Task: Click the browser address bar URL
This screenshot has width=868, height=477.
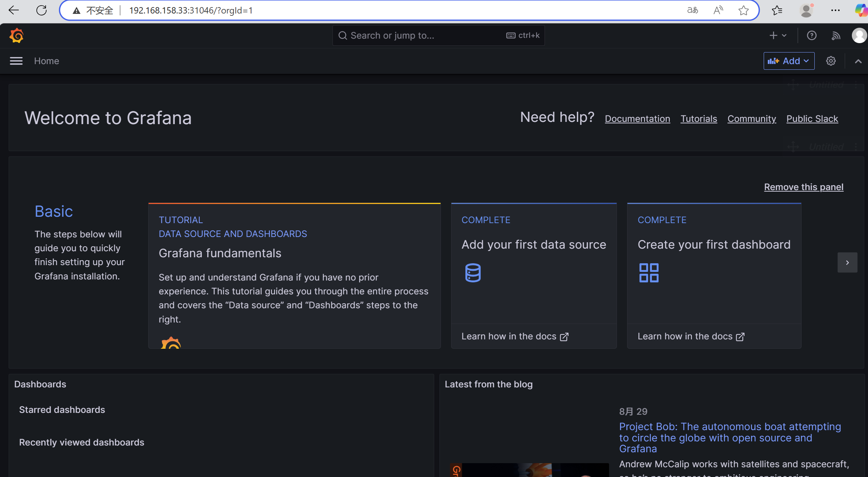Action: tap(191, 10)
